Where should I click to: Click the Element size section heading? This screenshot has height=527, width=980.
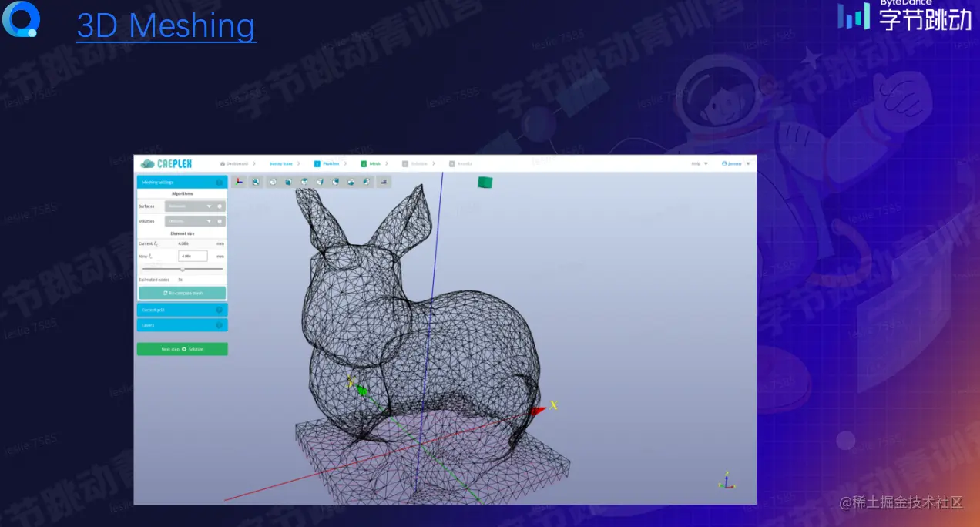click(x=183, y=233)
